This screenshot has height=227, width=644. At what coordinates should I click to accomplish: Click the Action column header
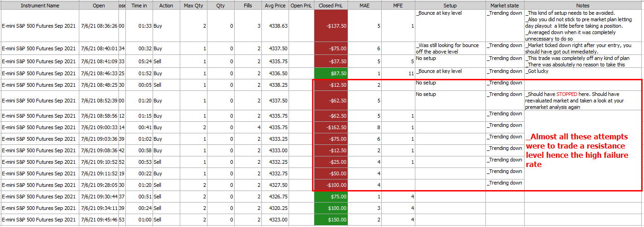(x=166, y=6)
